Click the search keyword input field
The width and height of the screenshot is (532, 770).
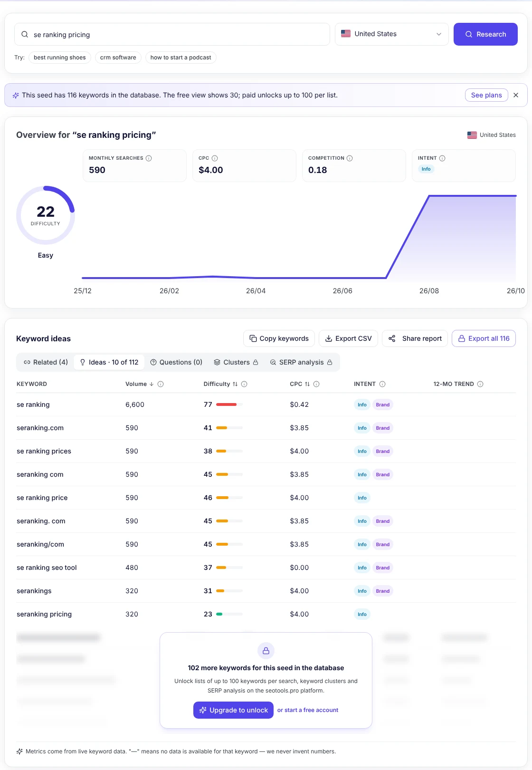coord(172,34)
